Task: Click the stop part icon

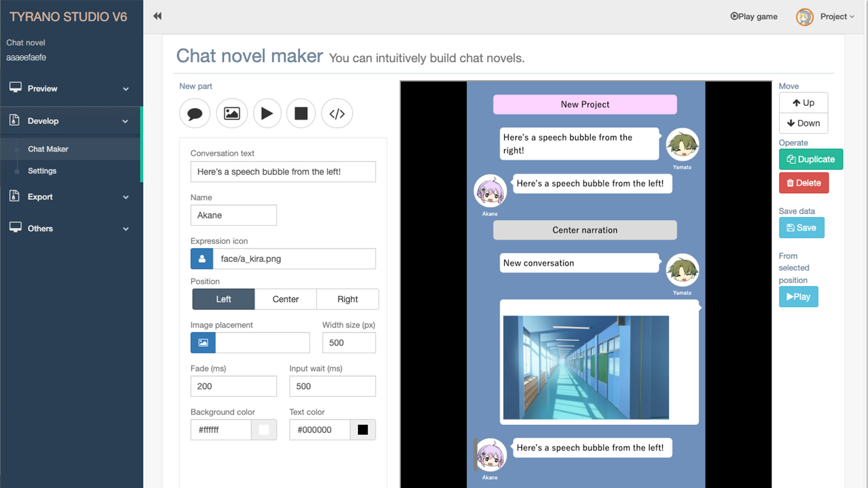Action: (301, 113)
